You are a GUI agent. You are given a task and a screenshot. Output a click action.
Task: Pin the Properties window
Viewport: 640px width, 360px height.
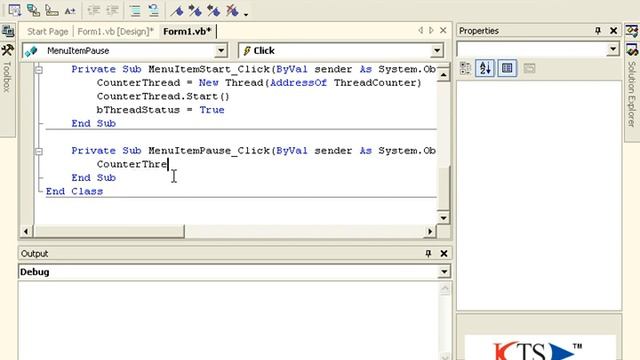tap(598, 31)
